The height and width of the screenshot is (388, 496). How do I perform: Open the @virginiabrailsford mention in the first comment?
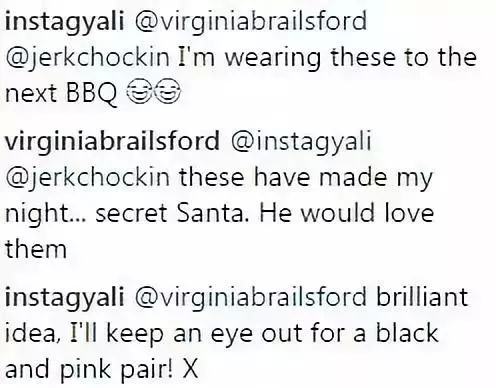pyautogui.click(x=250, y=22)
